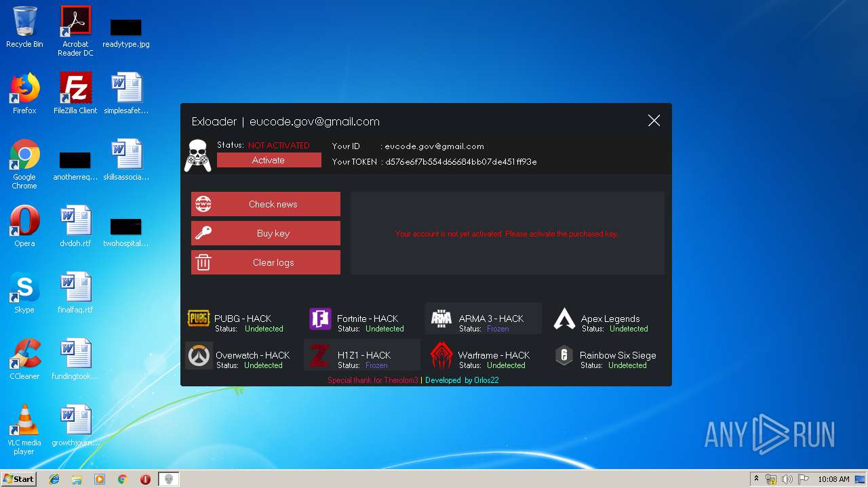Click the volume speaker tray icon
Screen dimensions: 868x488
787,479
